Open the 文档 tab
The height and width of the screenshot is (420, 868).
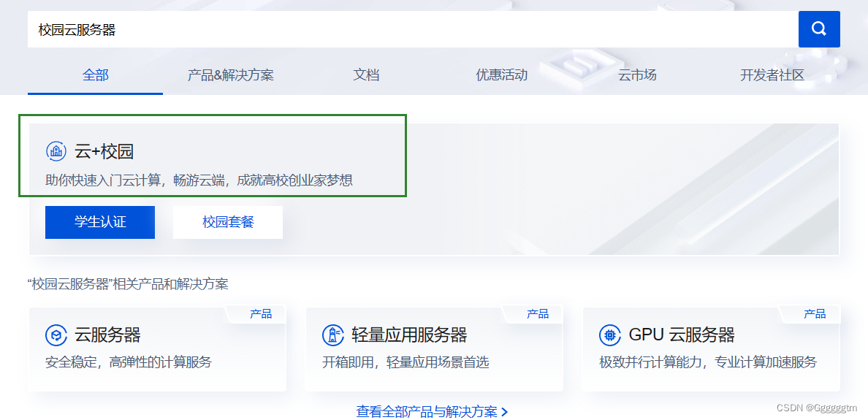[366, 75]
